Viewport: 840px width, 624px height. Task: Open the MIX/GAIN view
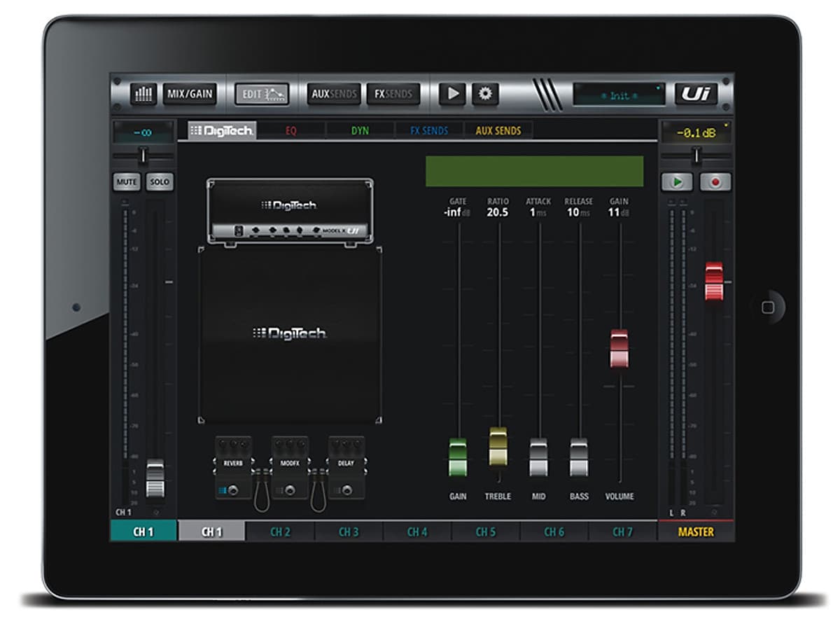point(190,94)
